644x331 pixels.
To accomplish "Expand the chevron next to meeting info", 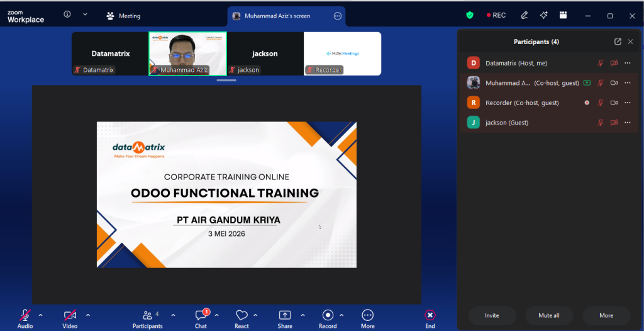I will pyautogui.click(x=85, y=14).
